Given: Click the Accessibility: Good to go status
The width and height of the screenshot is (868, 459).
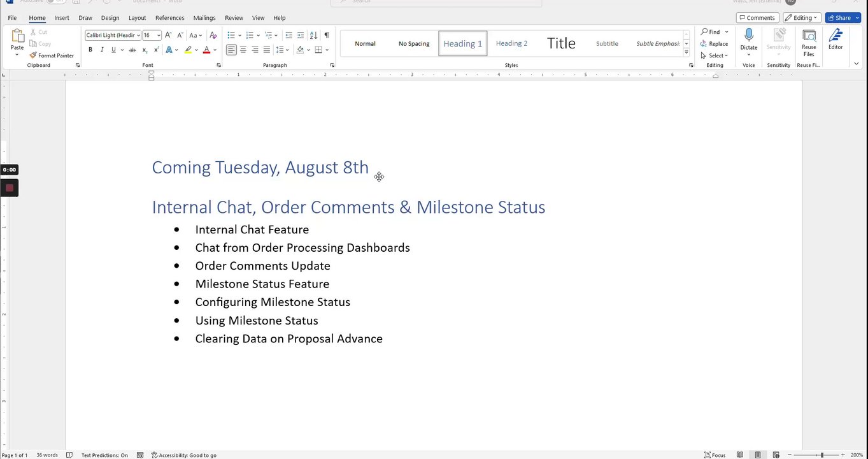Looking at the screenshot, I should pos(184,455).
